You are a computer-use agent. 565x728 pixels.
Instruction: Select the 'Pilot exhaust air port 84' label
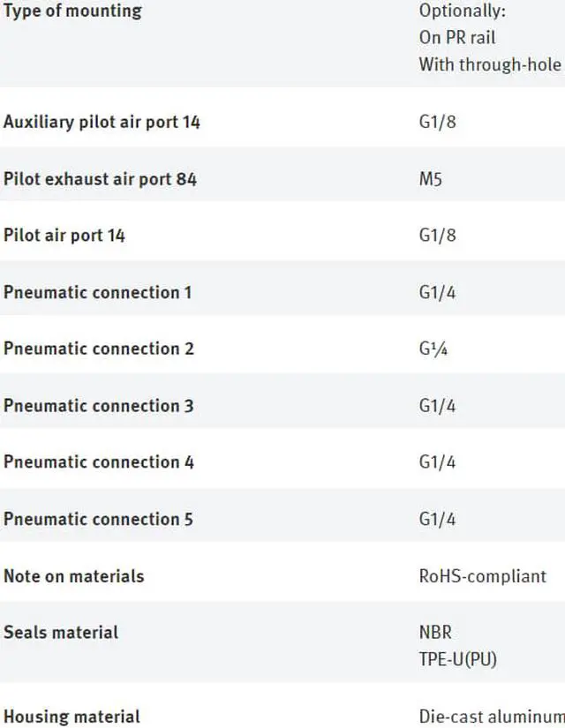coord(100,179)
